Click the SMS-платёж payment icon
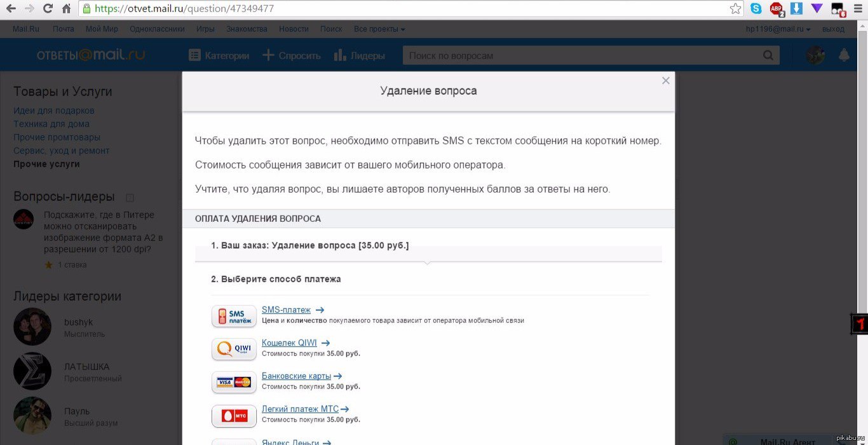The image size is (868, 445). pos(234,316)
